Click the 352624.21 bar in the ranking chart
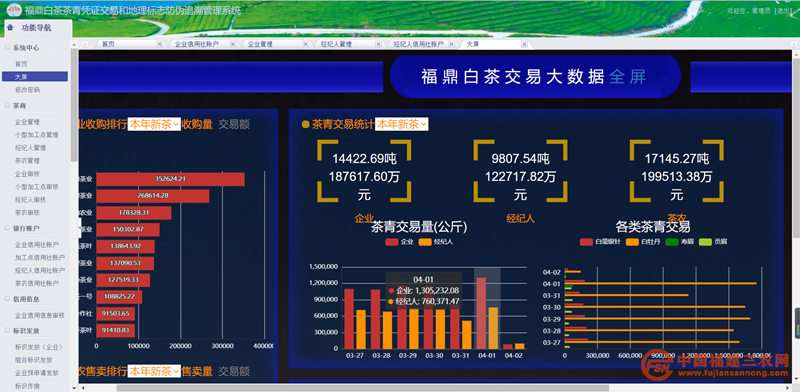800x392 pixels. [x=170, y=179]
